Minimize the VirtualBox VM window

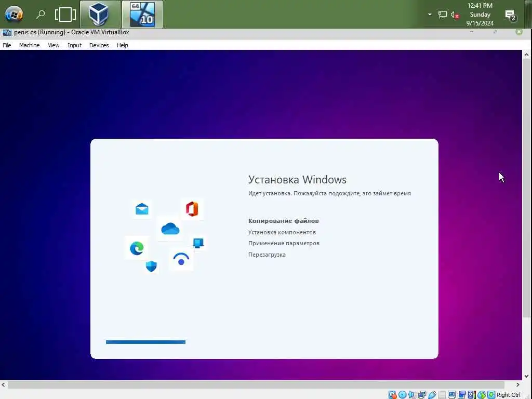(x=472, y=32)
